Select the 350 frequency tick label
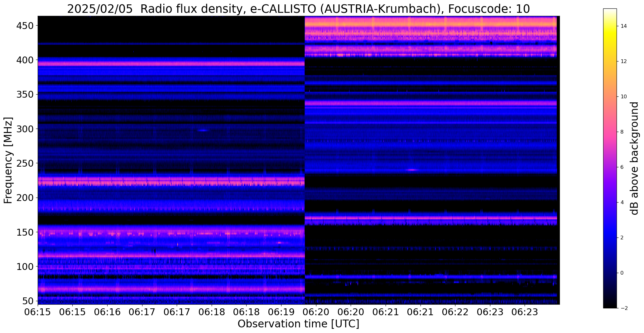 25,94
